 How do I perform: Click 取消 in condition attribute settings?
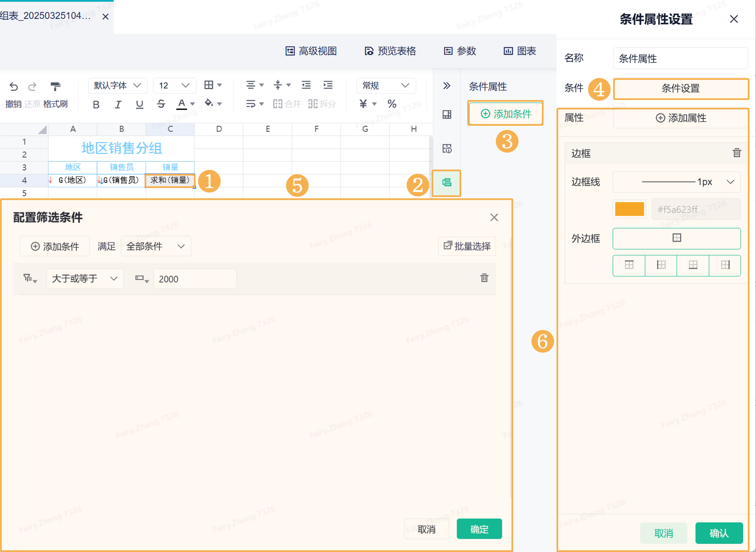(664, 533)
